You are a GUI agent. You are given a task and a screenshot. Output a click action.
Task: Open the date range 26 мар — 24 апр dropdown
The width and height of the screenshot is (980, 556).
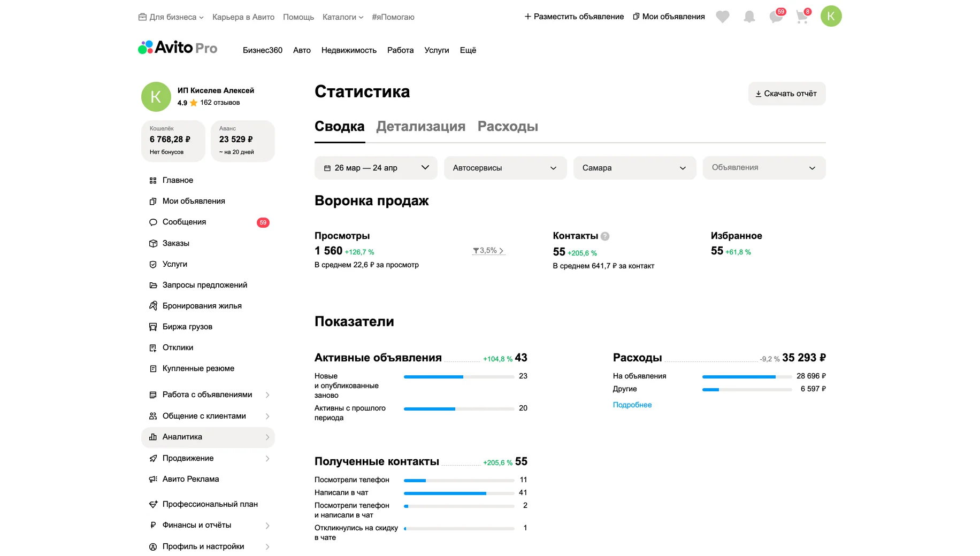(376, 168)
